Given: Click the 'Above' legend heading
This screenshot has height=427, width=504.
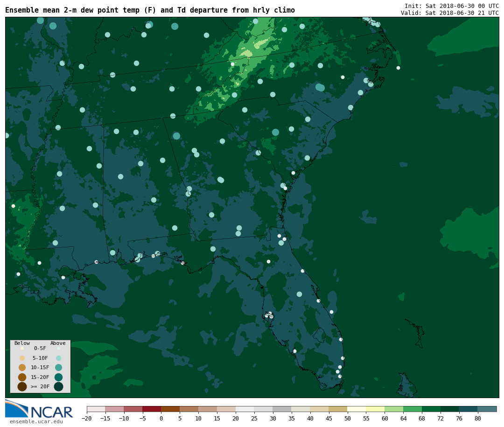Looking at the screenshot, I should tap(58, 343).
